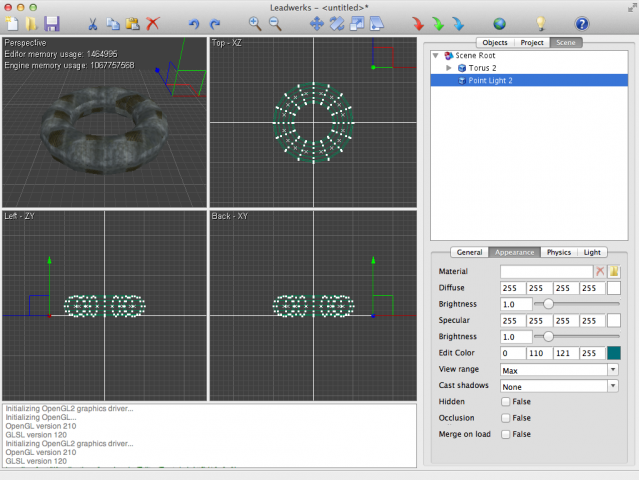Screen dimensions: 639x480
Task: Check the Merge on load option
Action: tap(506, 434)
